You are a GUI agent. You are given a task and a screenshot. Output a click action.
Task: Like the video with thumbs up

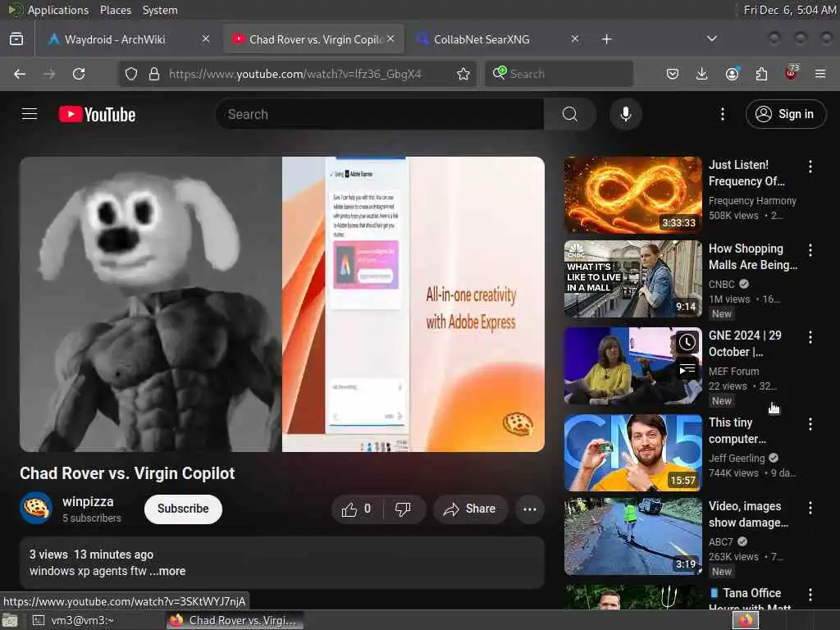(358, 509)
